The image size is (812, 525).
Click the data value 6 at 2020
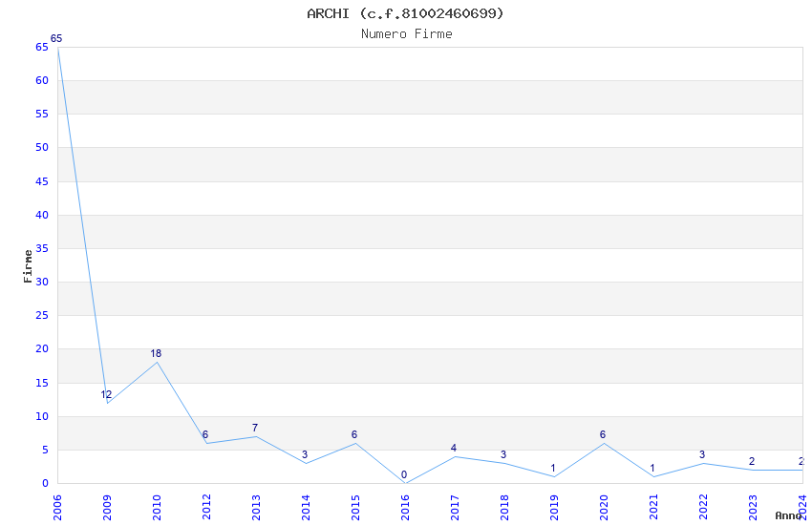click(602, 434)
